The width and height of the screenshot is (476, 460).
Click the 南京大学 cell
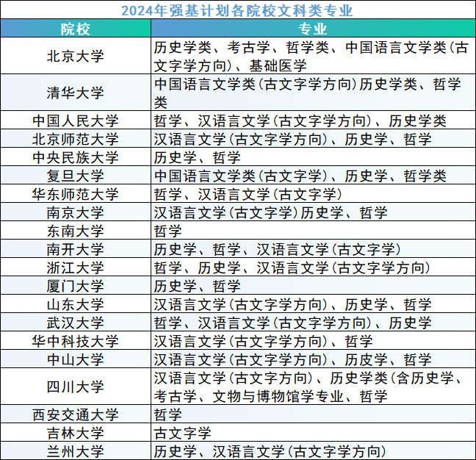76,212
